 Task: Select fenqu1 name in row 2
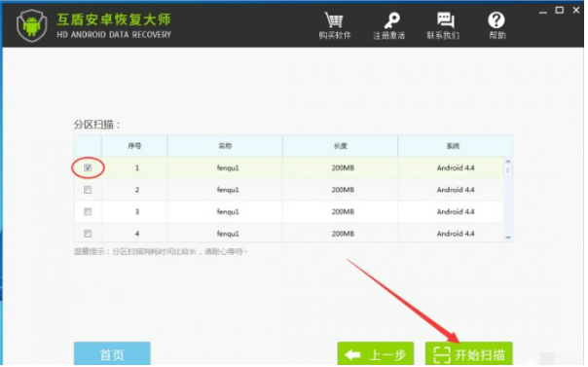228,190
